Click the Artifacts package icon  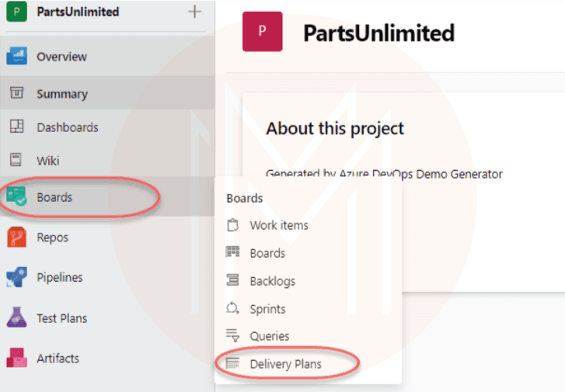coord(17,358)
